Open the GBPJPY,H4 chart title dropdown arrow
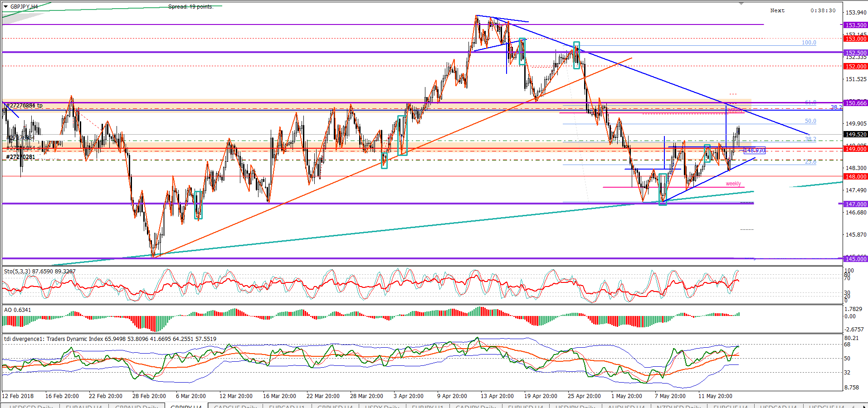 coord(5,7)
